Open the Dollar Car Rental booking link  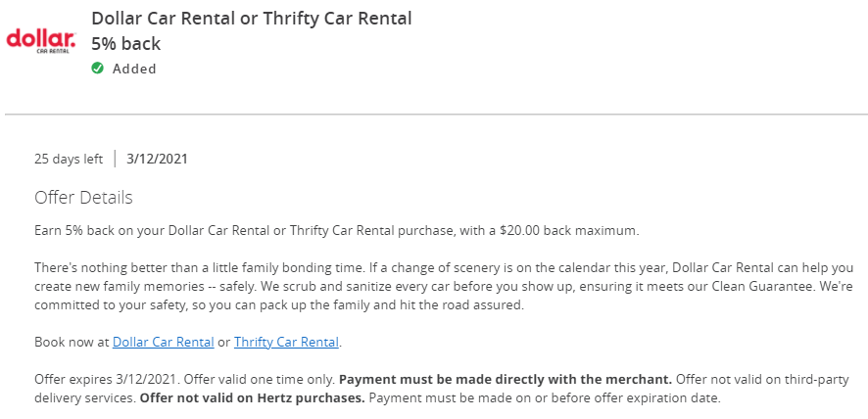(164, 342)
